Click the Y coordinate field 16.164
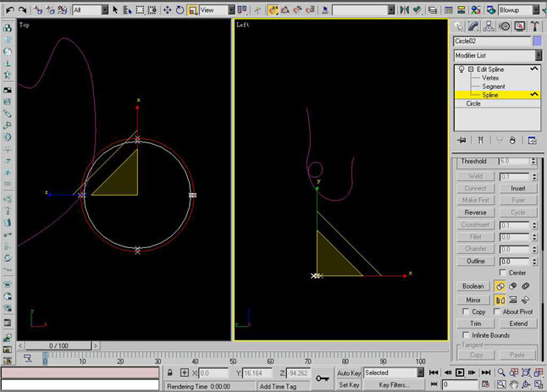Image resolution: width=547 pixels, height=392 pixels. (257, 373)
